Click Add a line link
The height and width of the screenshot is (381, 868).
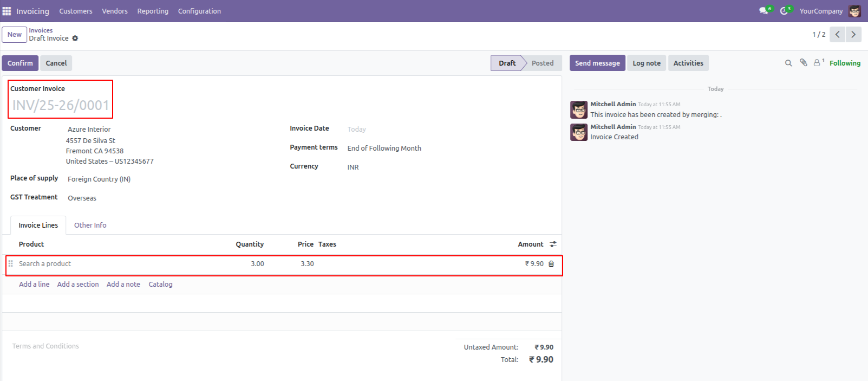pos(34,284)
